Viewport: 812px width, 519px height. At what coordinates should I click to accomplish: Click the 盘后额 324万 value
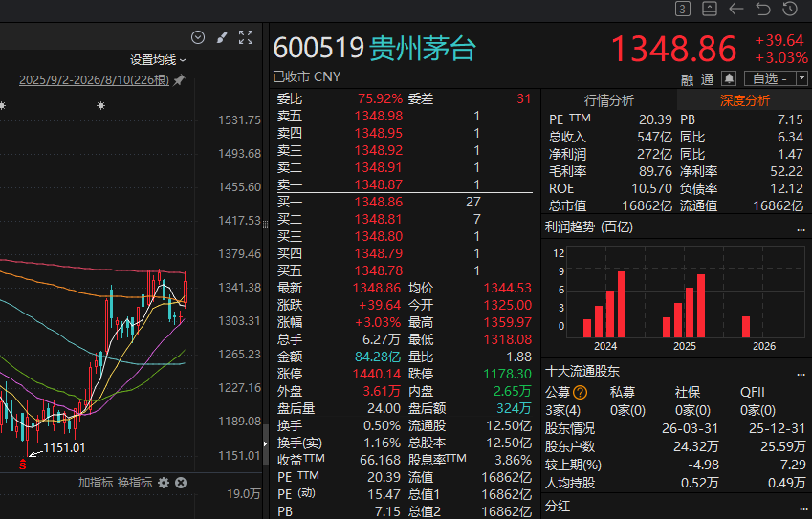(x=515, y=408)
